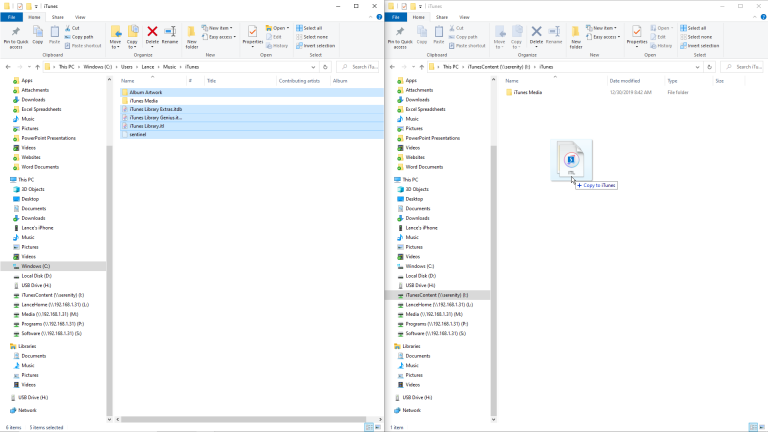Click Users in left window address breadcrumb

point(126,67)
